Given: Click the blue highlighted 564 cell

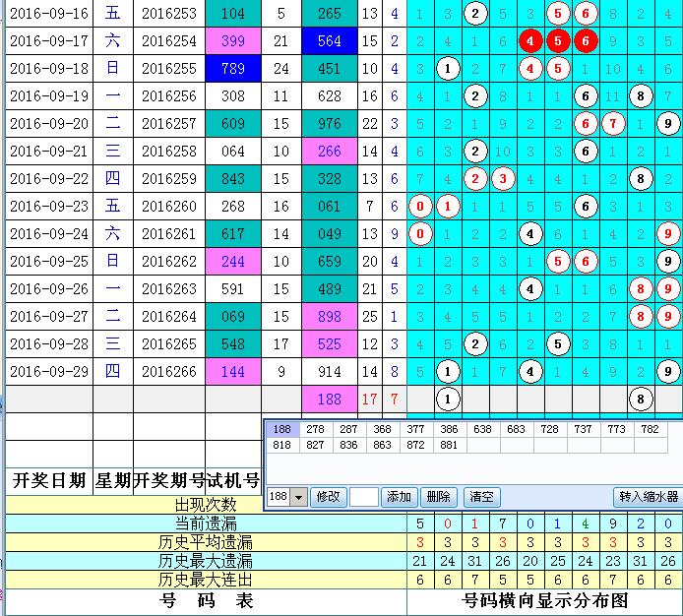Looking at the screenshot, I should (x=330, y=41).
